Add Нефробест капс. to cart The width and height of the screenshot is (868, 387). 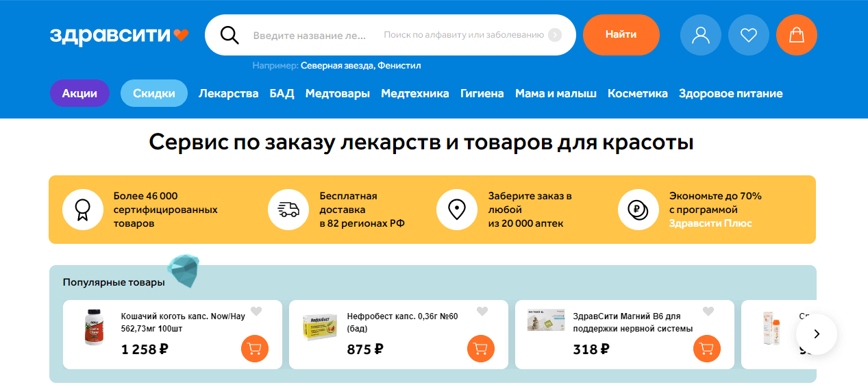481,349
